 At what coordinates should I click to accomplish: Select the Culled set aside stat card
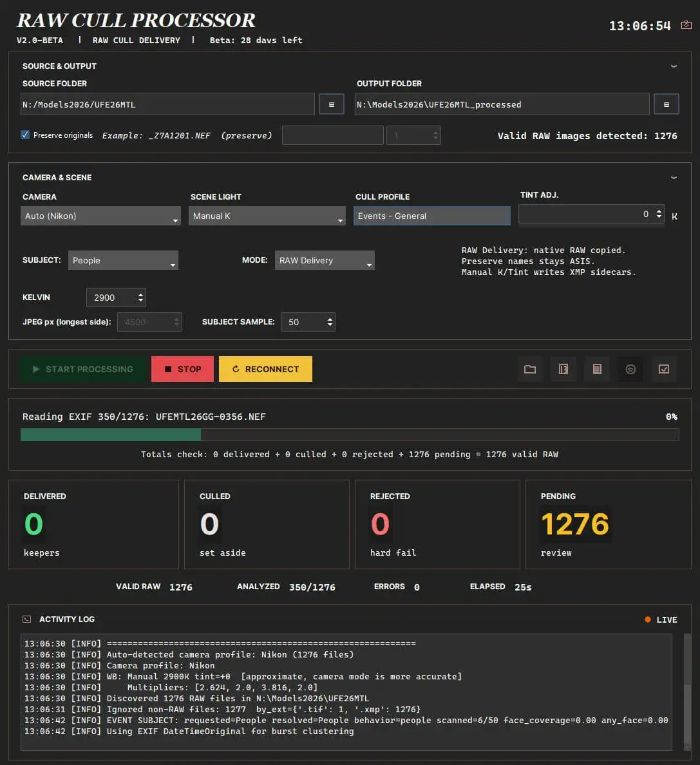[x=267, y=524]
